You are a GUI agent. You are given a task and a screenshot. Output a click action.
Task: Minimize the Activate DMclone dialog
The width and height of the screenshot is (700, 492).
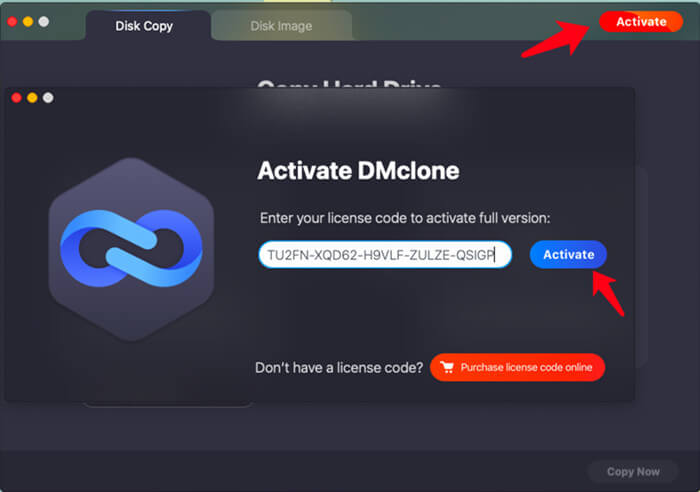click(32, 98)
